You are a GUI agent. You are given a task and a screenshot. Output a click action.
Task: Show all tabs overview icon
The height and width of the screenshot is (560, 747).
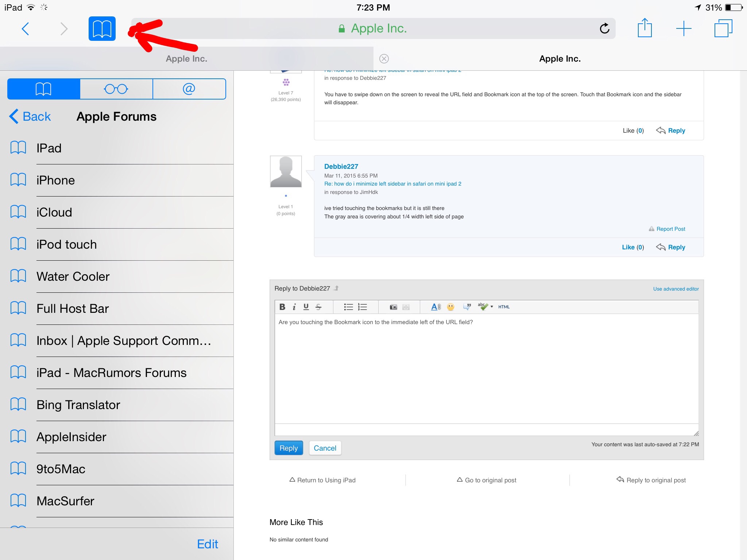[x=723, y=28]
